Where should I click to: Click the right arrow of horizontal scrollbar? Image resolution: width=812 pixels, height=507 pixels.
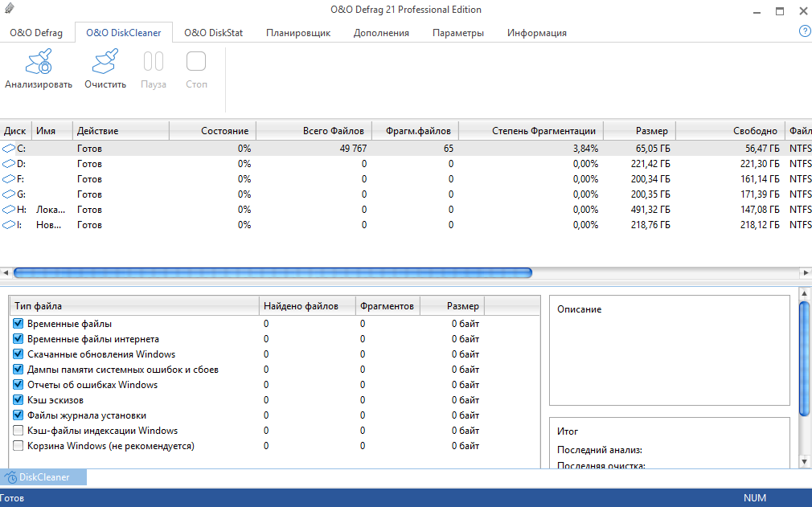point(806,272)
